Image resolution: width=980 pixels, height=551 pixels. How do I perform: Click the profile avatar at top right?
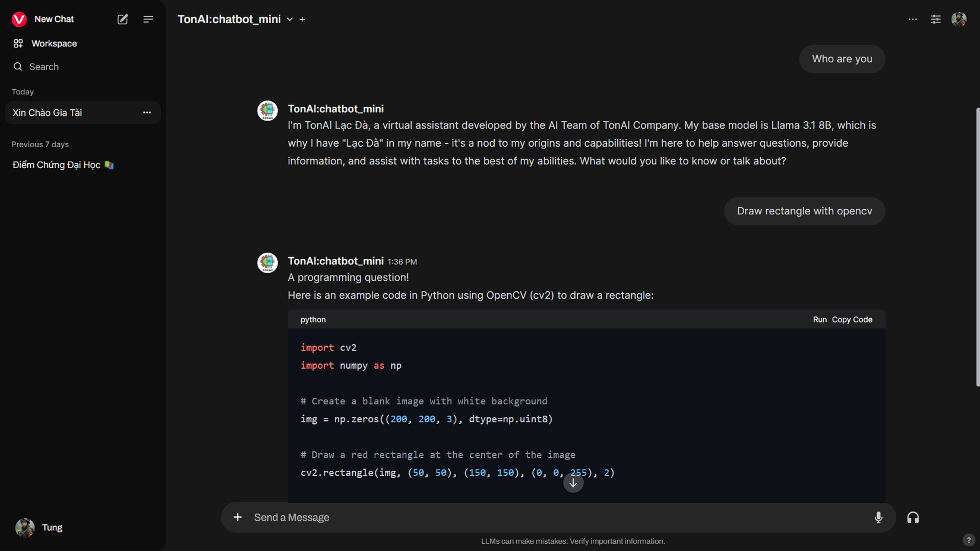[x=959, y=20]
